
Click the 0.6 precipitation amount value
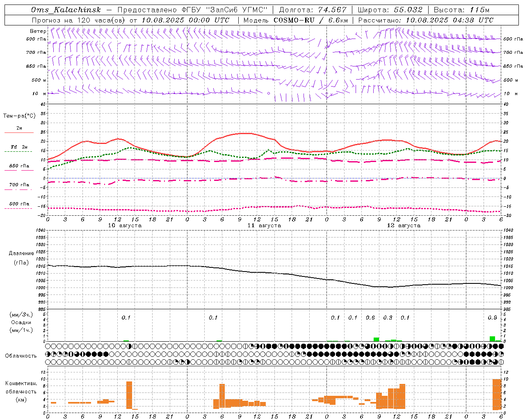(370, 317)
